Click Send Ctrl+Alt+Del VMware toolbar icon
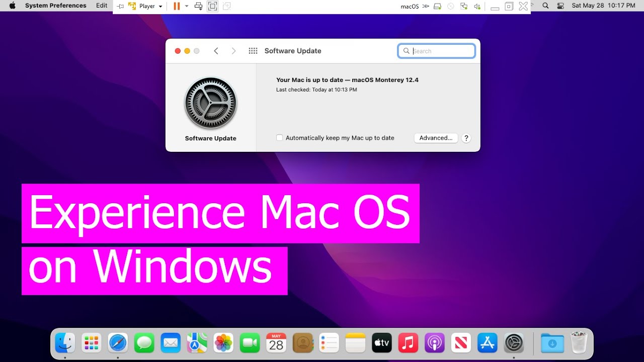Screen dimensions: 644x362 coord(199,6)
